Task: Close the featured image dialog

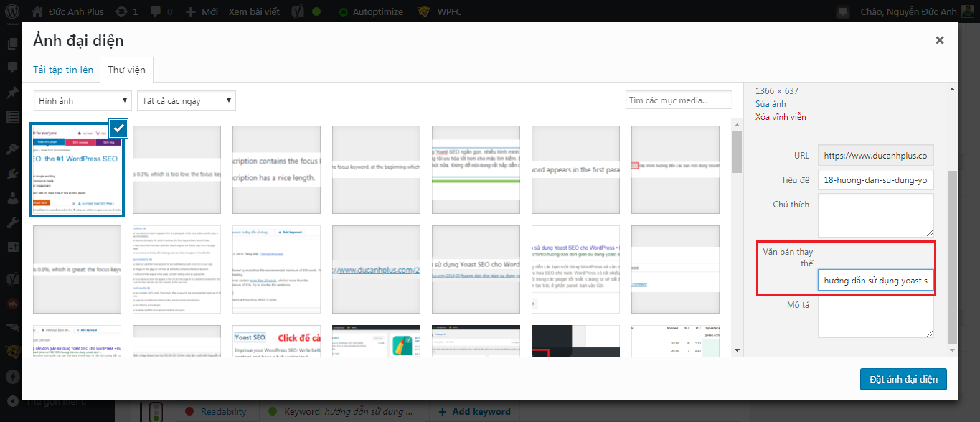Action: pyautogui.click(x=939, y=40)
